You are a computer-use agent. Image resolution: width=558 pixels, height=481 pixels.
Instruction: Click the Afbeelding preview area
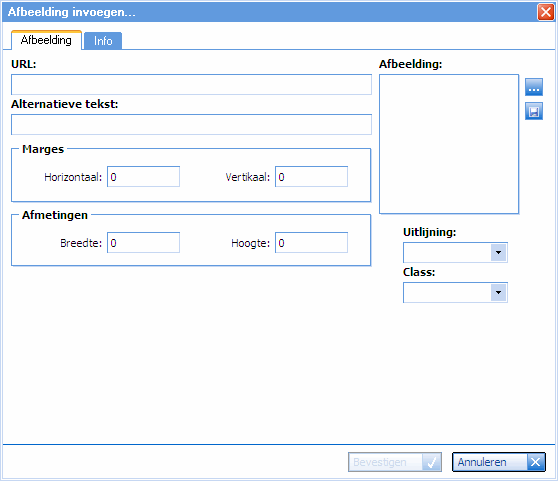tap(449, 144)
